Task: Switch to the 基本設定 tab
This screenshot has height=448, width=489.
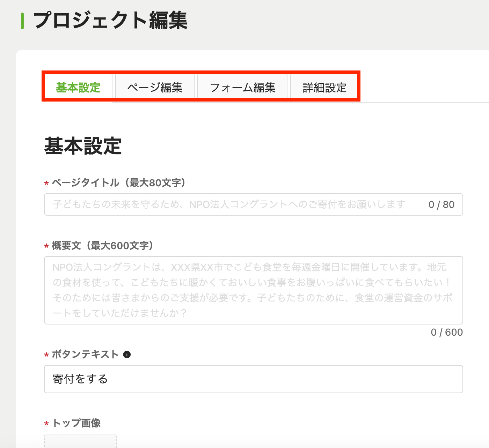Action: coord(78,87)
